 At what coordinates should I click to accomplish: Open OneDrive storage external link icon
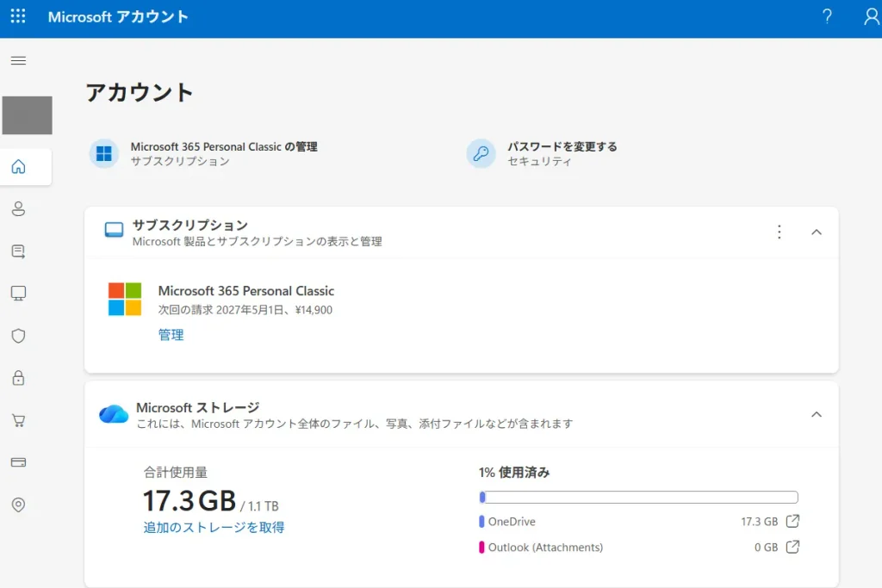[792, 521]
